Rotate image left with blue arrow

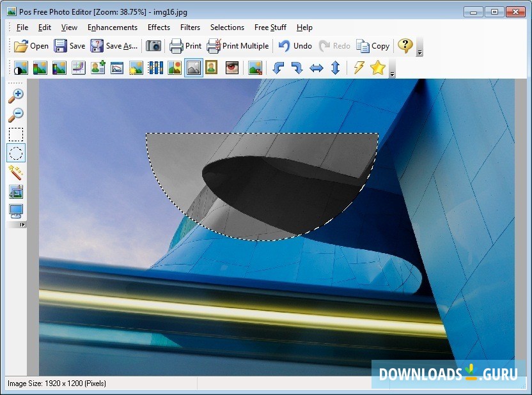(x=278, y=68)
